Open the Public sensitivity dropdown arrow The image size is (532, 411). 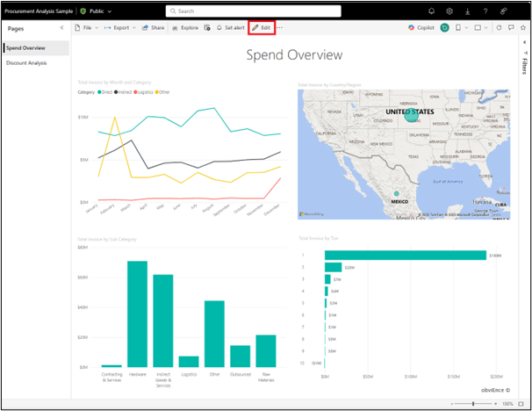coord(110,11)
